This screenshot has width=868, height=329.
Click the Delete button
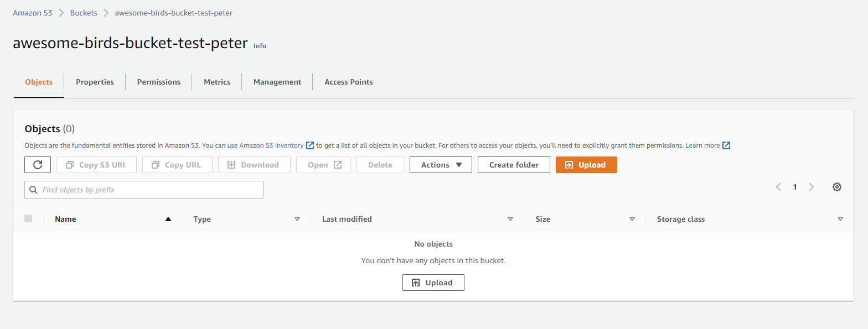pos(380,165)
